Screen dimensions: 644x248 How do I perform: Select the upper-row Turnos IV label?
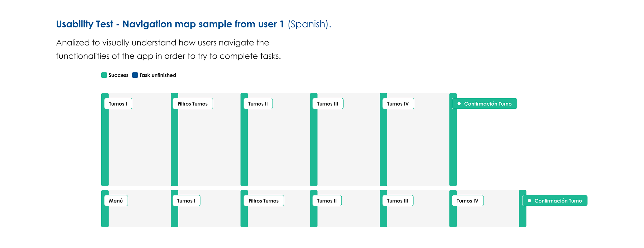[398, 103]
